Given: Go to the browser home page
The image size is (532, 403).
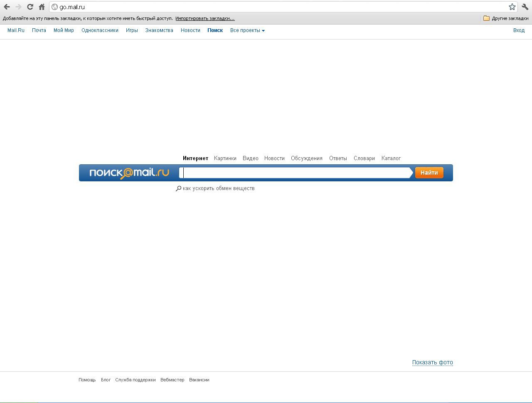Looking at the screenshot, I should (42, 7).
